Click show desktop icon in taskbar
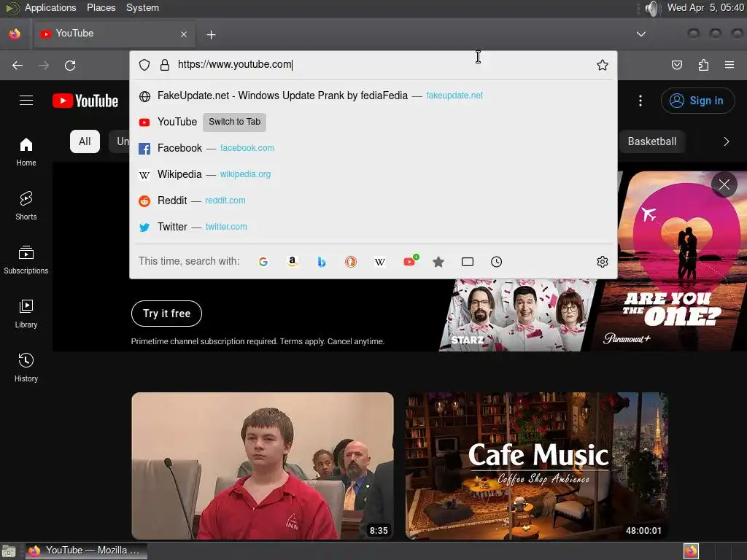This screenshot has width=747, height=560. 9,551
